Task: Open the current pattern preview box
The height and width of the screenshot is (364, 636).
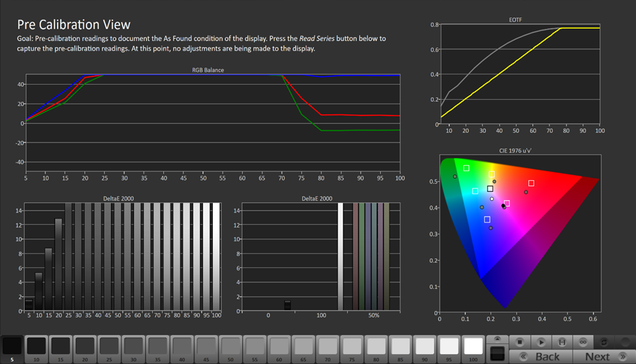Action: coord(498,354)
